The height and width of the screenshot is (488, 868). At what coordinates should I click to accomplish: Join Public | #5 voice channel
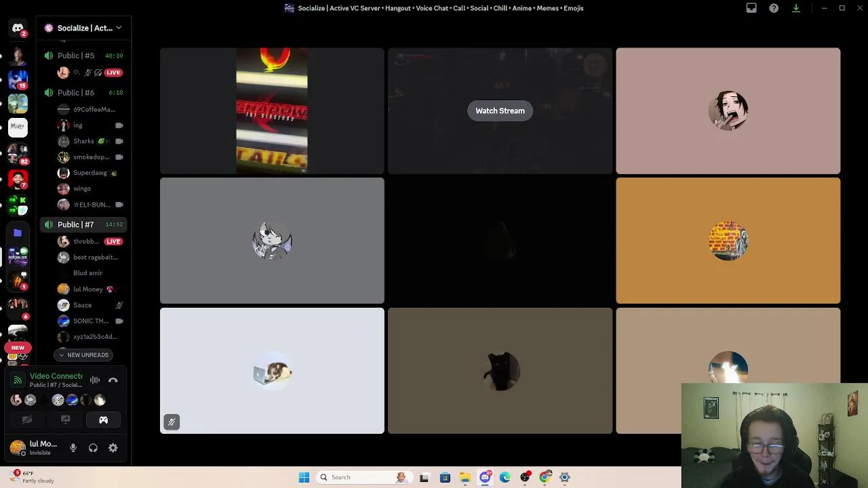point(84,56)
